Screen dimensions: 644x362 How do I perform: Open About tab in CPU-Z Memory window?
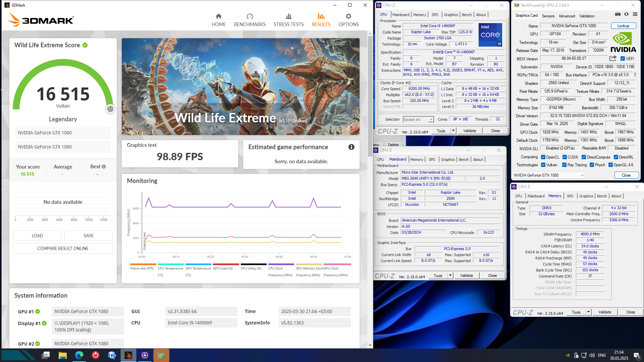(616, 196)
